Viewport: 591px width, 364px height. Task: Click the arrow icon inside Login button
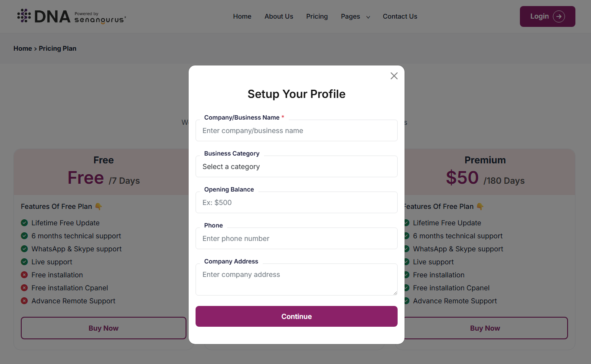559,16
